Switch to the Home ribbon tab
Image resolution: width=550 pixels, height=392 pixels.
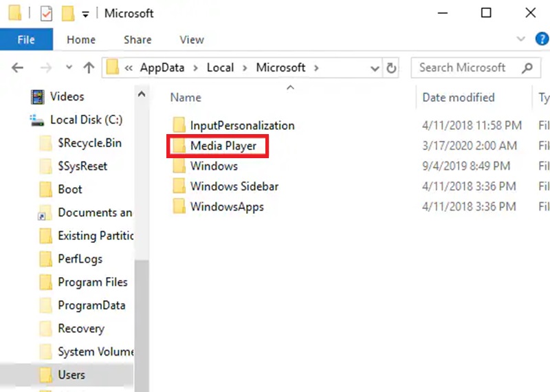[x=81, y=40]
